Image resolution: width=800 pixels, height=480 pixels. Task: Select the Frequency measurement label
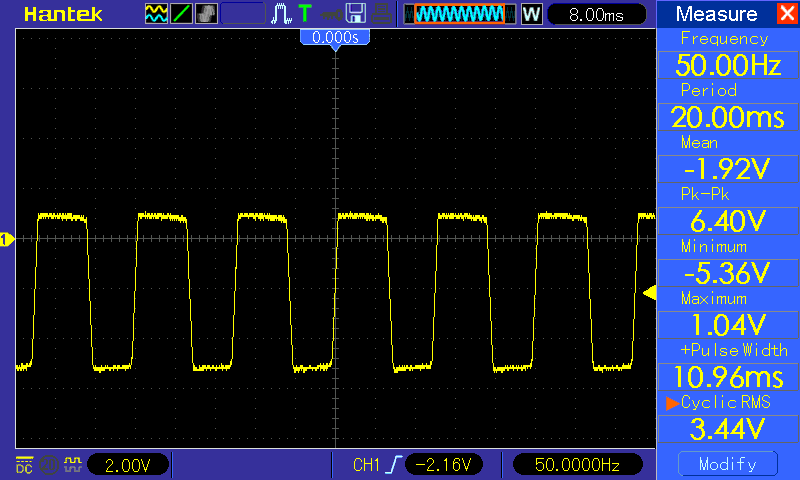(724, 39)
